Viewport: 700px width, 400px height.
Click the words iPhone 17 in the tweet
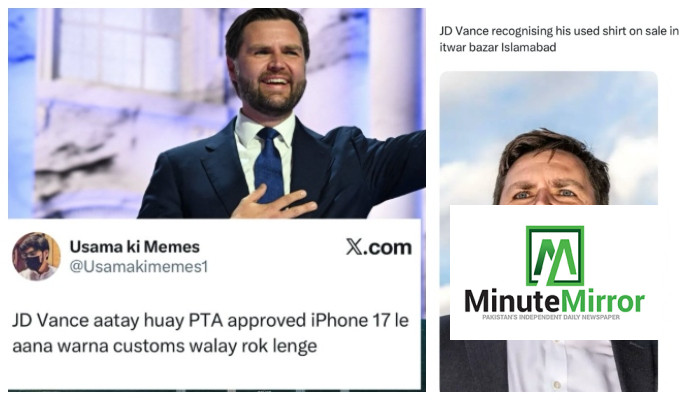(x=351, y=321)
